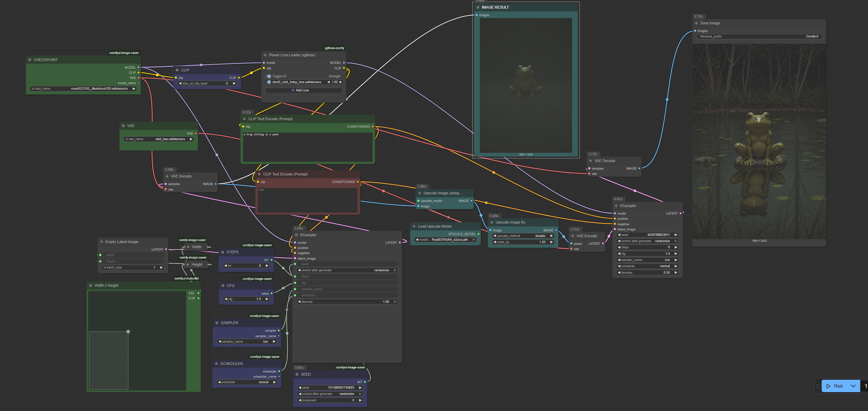868x411 pixels.
Task: Collapse the CHECKPOINT node via its square icon
Action: (30, 60)
